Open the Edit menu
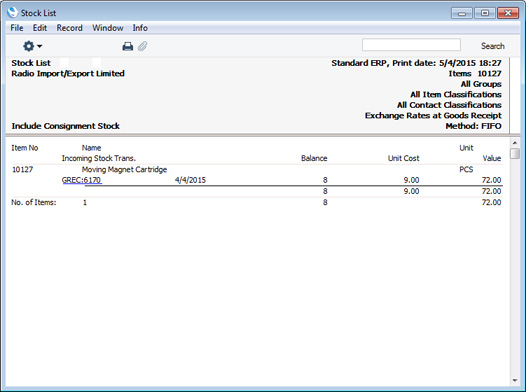Image resolution: width=526 pixels, height=392 pixels. coord(40,28)
